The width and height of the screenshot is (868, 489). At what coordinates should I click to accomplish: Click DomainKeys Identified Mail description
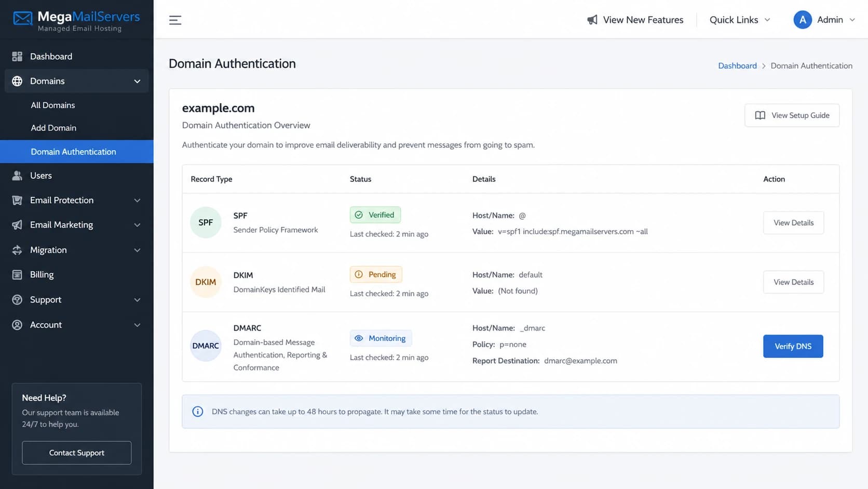tap(279, 289)
